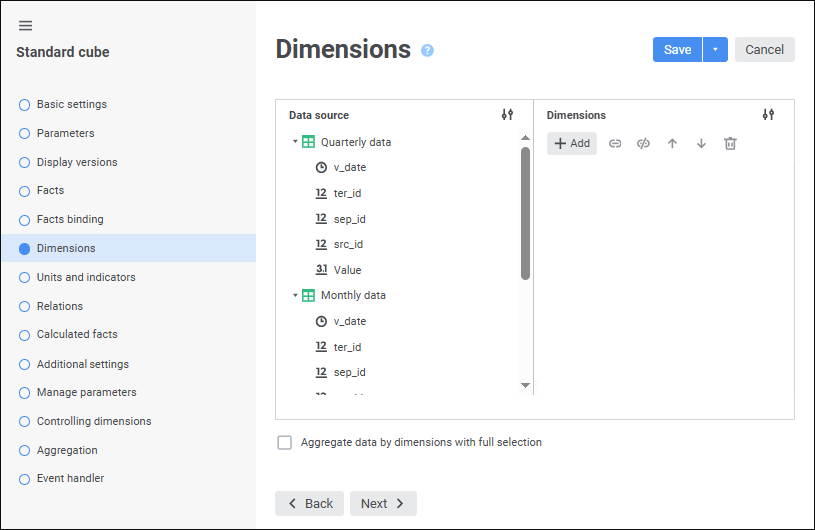Image resolution: width=815 pixels, height=530 pixels.
Task: Open the hamburger navigation menu
Action: pyautogui.click(x=26, y=26)
